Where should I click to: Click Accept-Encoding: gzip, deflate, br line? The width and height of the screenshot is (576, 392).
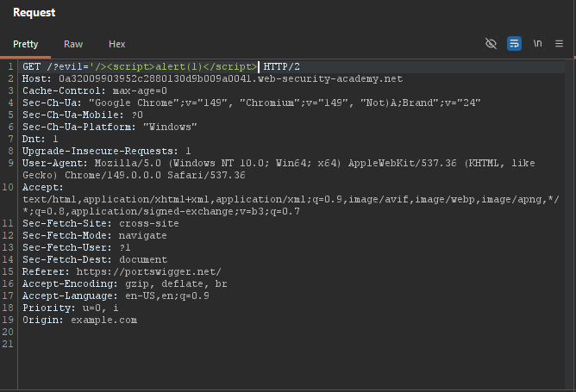[124, 283]
